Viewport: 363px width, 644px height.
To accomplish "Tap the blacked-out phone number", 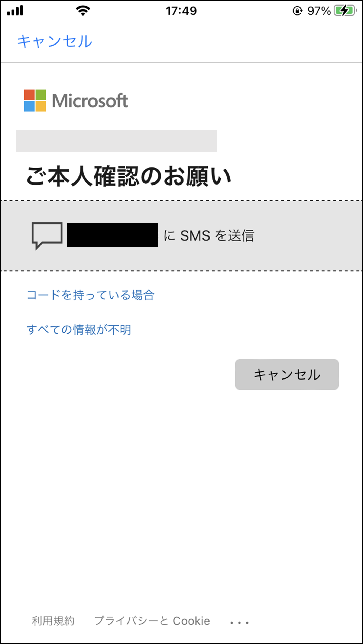I will 113,235.
